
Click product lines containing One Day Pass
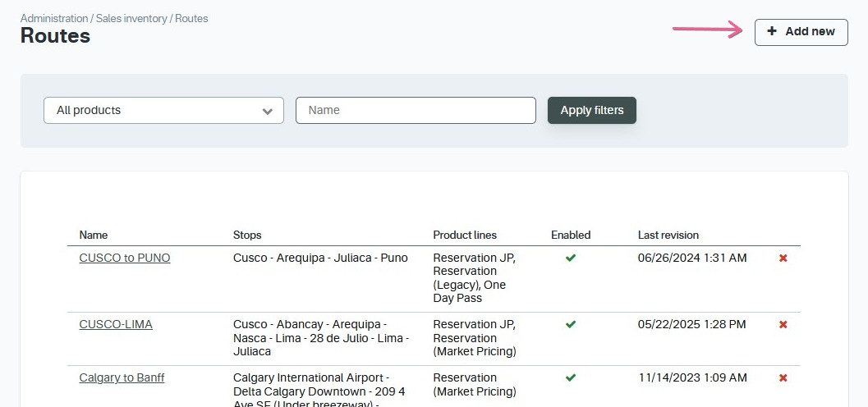tap(475, 278)
